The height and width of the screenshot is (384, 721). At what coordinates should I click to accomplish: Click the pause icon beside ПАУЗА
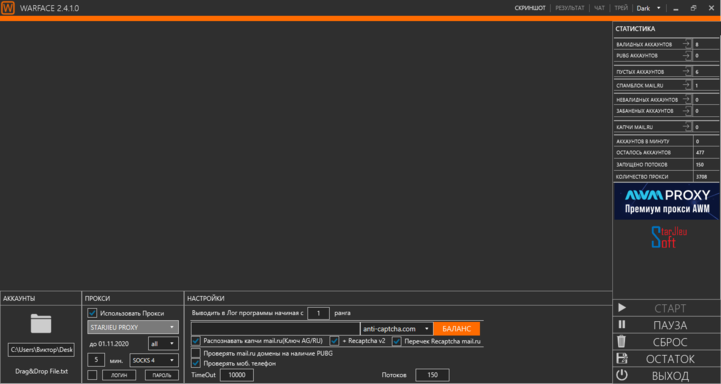click(x=622, y=325)
